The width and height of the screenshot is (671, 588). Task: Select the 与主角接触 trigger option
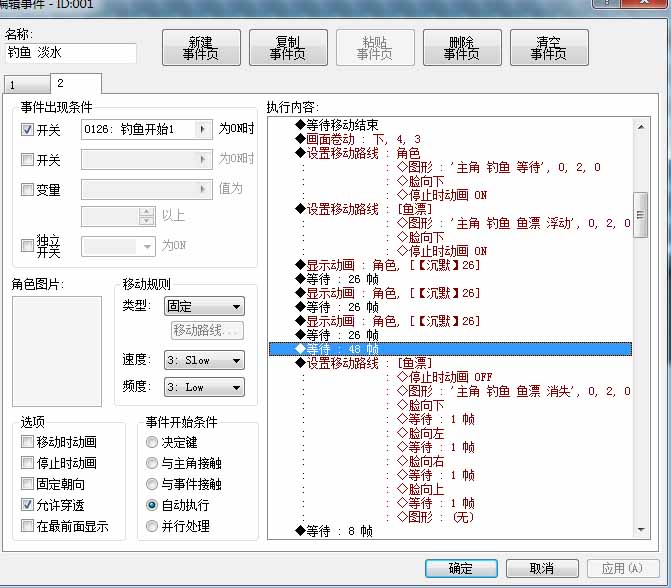151,463
